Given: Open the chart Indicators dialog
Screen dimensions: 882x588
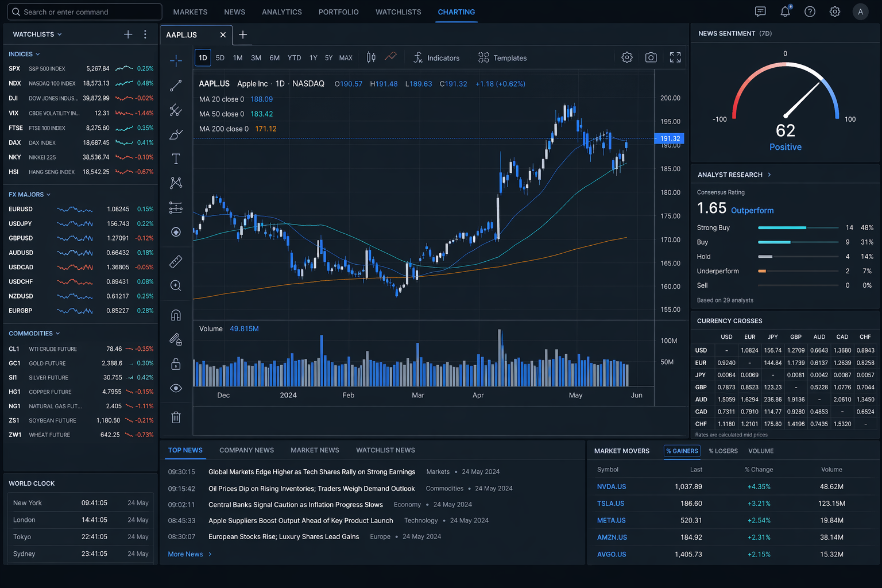Looking at the screenshot, I should (x=436, y=57).
